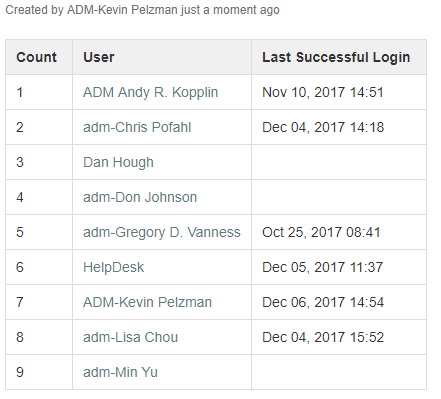The width and height of the screenshot is (441, 399).
Task: Select the Dec 04, 2017 14:18 cell
Action: click(339, 127)
